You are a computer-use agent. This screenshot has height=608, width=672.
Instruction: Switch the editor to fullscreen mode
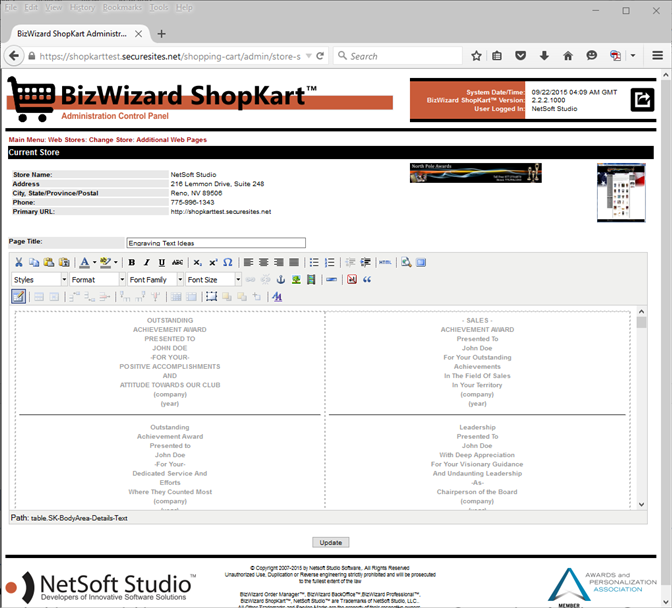421,262
